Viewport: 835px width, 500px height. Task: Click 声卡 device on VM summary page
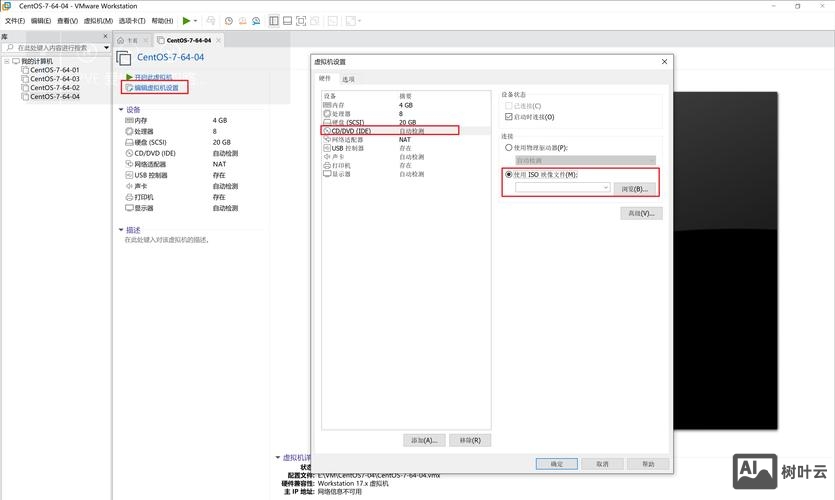[x=141, y=186]
